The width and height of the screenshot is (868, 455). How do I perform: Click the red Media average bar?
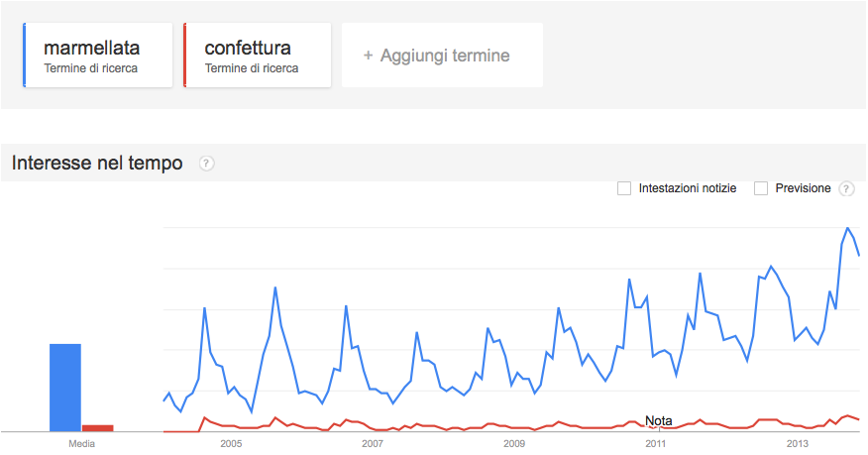click(x=98, y=428)
